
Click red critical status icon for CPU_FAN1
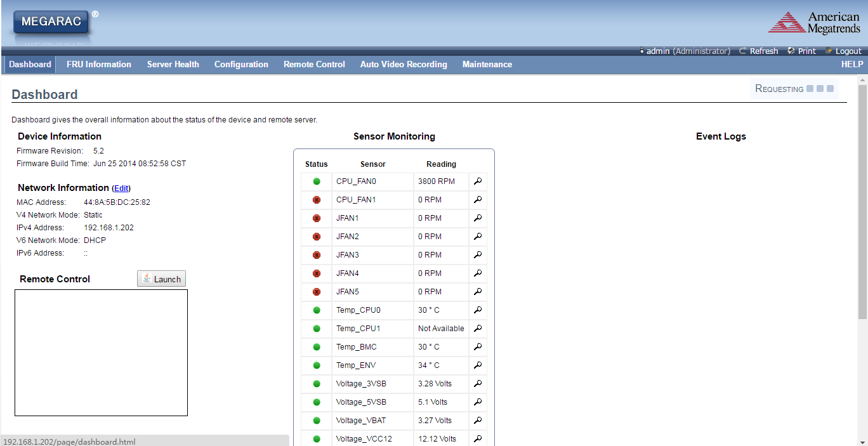pyautogui.click(x=317, y=200)
